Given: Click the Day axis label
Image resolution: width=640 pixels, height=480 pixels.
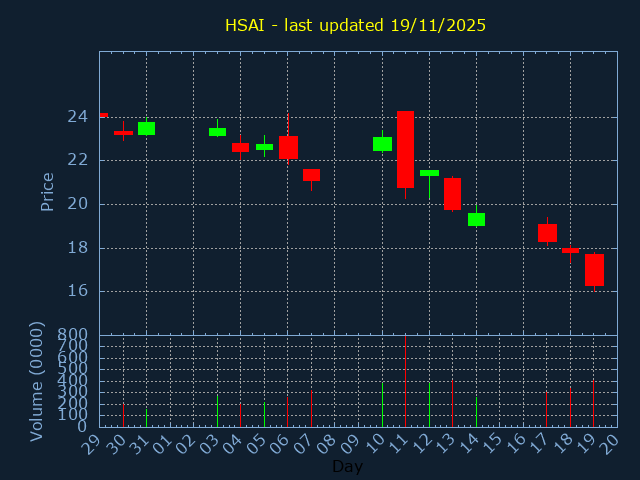Looking at the screenshot, I should pos(347,466).
